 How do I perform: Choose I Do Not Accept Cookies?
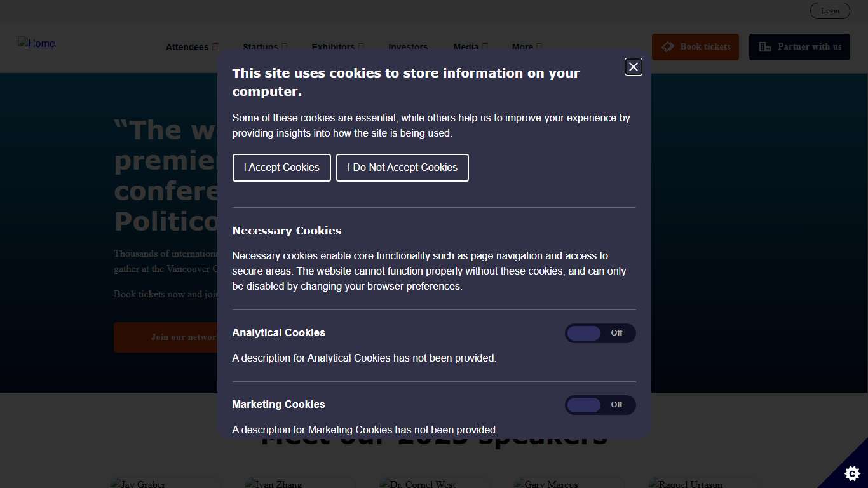pyautogui.click(x=402, y=168)
